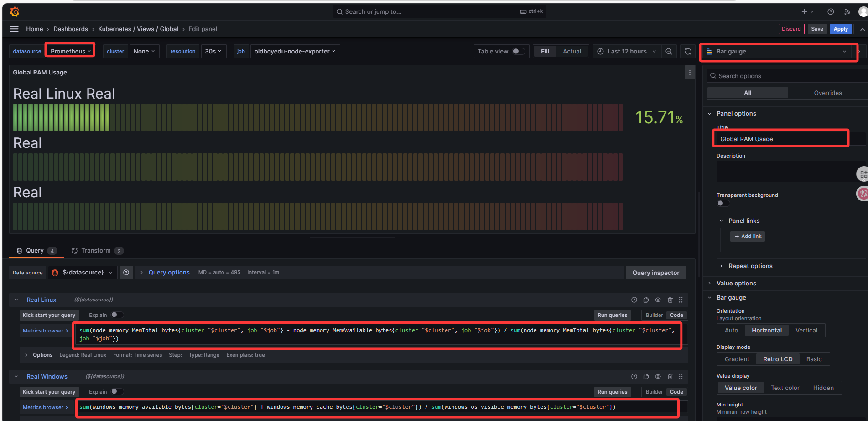The image size is (868, 421).
Task: Turn on Explain for Real Linux query
Action: click(x=117, y=315)
